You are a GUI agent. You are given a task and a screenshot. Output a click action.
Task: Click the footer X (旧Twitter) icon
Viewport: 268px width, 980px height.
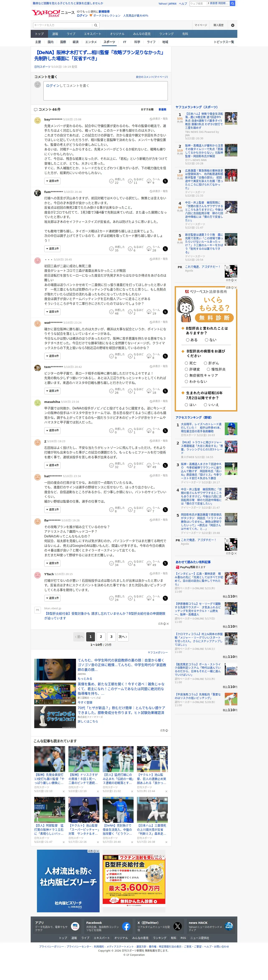pyautogui.click(x=178, y=926)
